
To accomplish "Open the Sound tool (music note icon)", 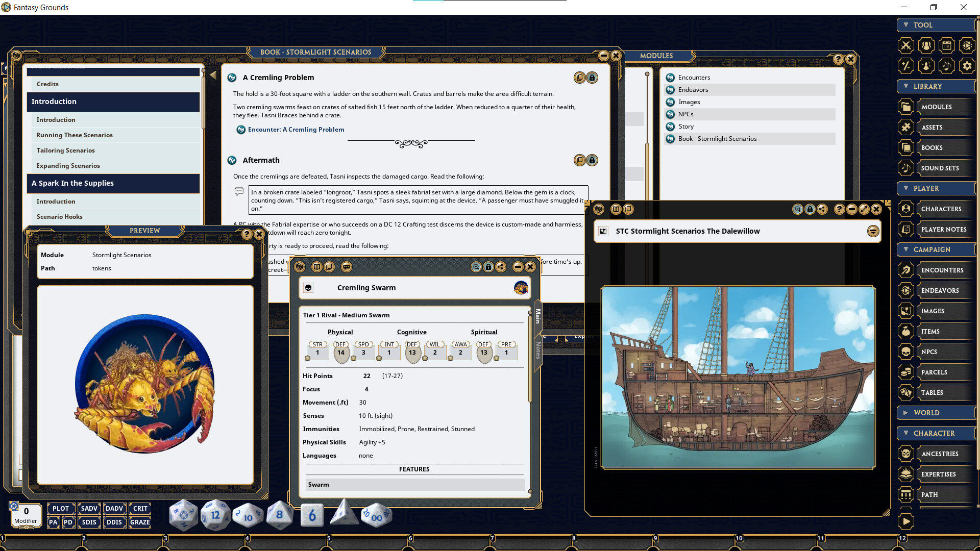I will 947,65.
